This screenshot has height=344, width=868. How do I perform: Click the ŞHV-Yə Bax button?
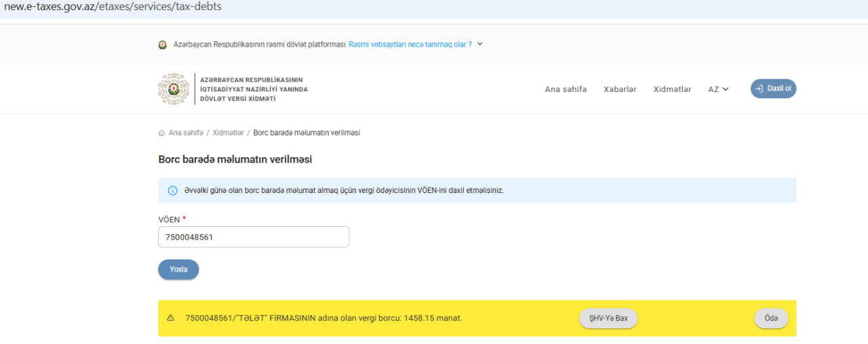pos(608,318)
